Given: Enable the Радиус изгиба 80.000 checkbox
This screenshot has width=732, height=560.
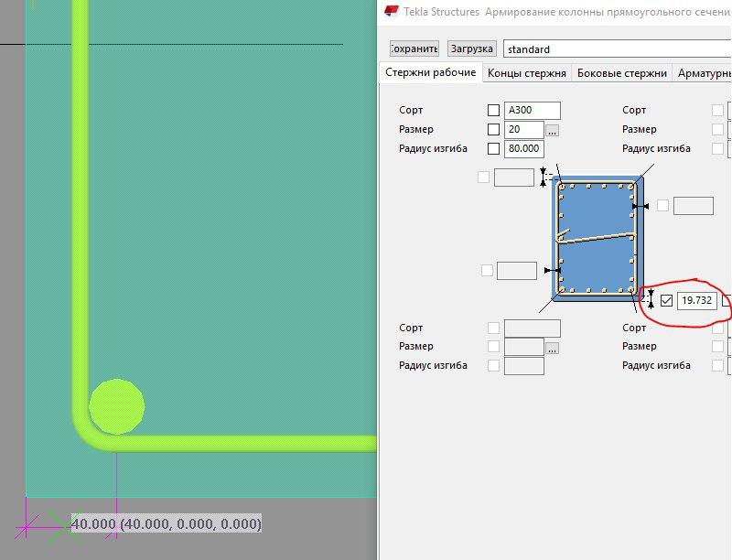Looking at the screenshot, I should (x=494, y=148).
